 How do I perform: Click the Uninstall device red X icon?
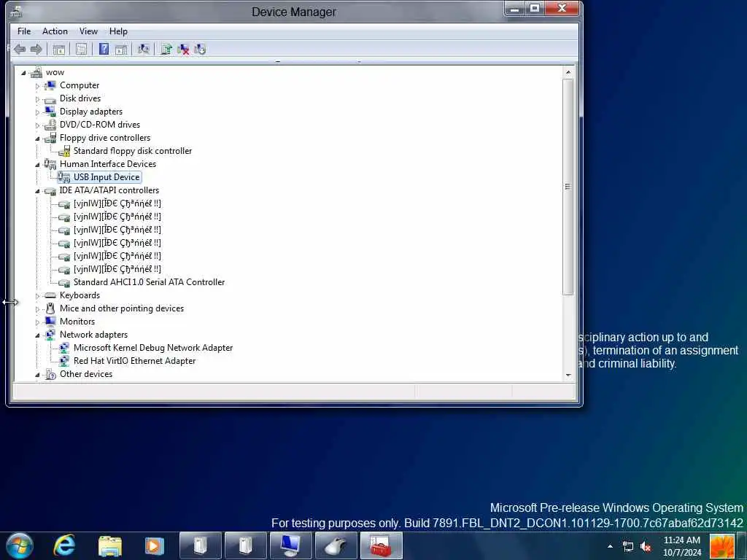tap(183, 49)
